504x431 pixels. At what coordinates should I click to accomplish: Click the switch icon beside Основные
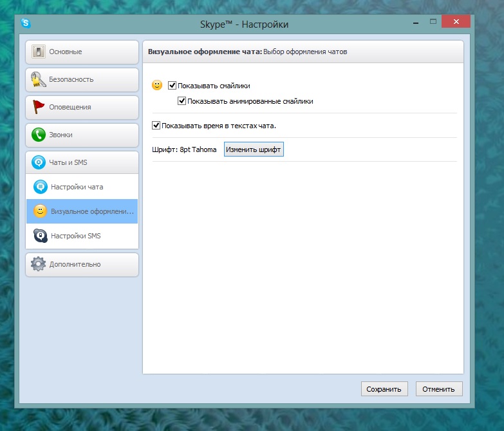pos(39,52)
